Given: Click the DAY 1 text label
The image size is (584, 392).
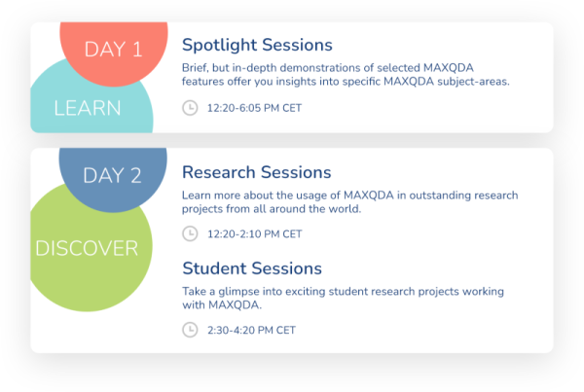Looking at the screenshot, I should tap(113, 50).
